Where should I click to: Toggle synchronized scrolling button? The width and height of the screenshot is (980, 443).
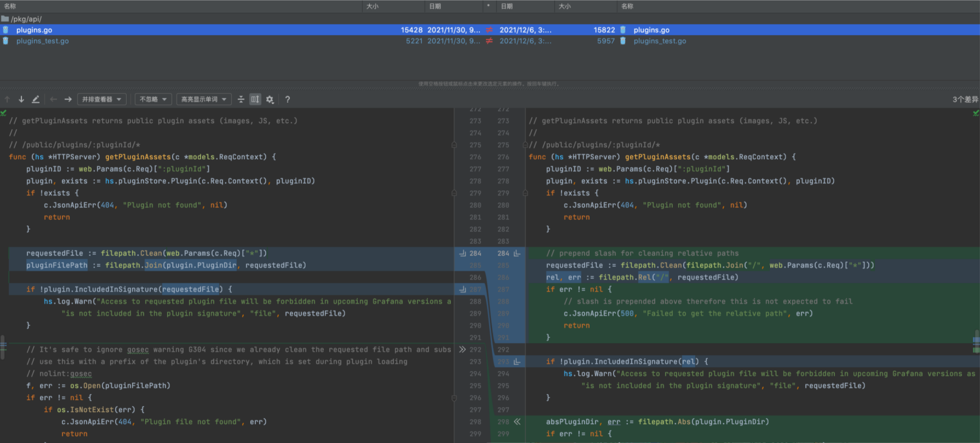click(255, 99)
